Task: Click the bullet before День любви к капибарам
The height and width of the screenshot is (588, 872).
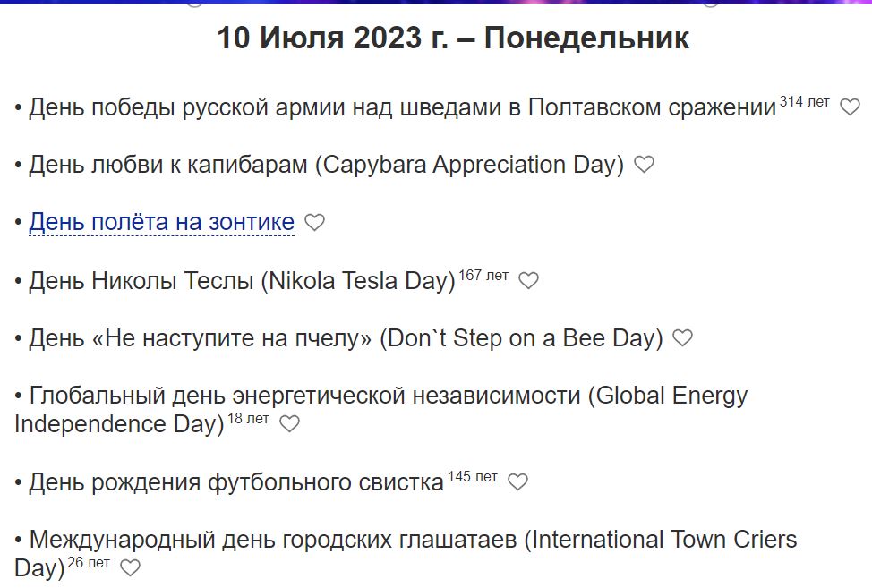Action: click(16, 164)
